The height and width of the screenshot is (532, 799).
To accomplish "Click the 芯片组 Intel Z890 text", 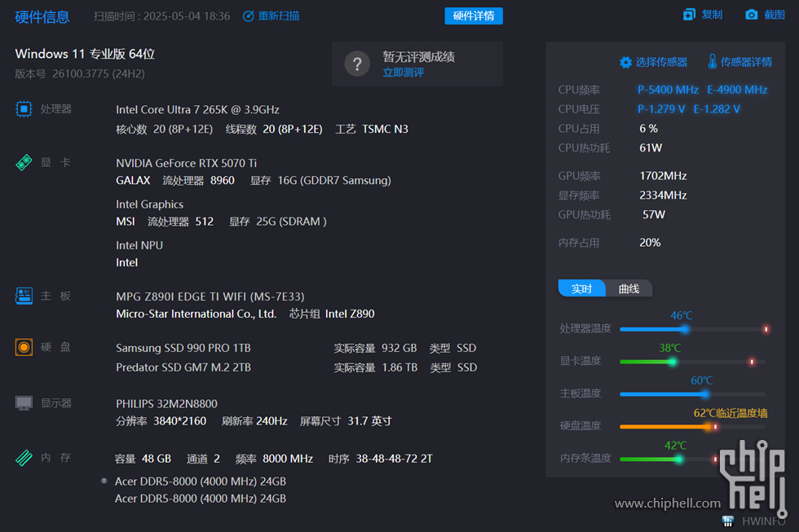I will [332, 314].
